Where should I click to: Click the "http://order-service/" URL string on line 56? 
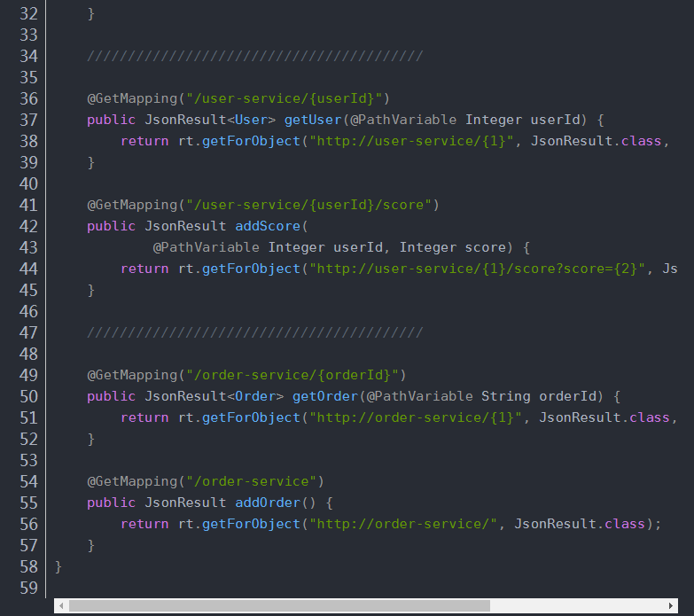(x=403, y=524)
